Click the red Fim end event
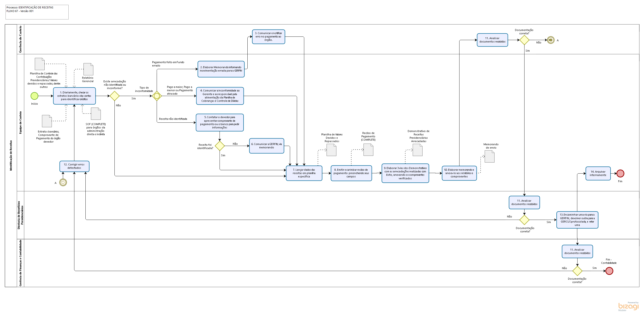Image resolution: width=644 pixels, height=314 pixels. 620,173
